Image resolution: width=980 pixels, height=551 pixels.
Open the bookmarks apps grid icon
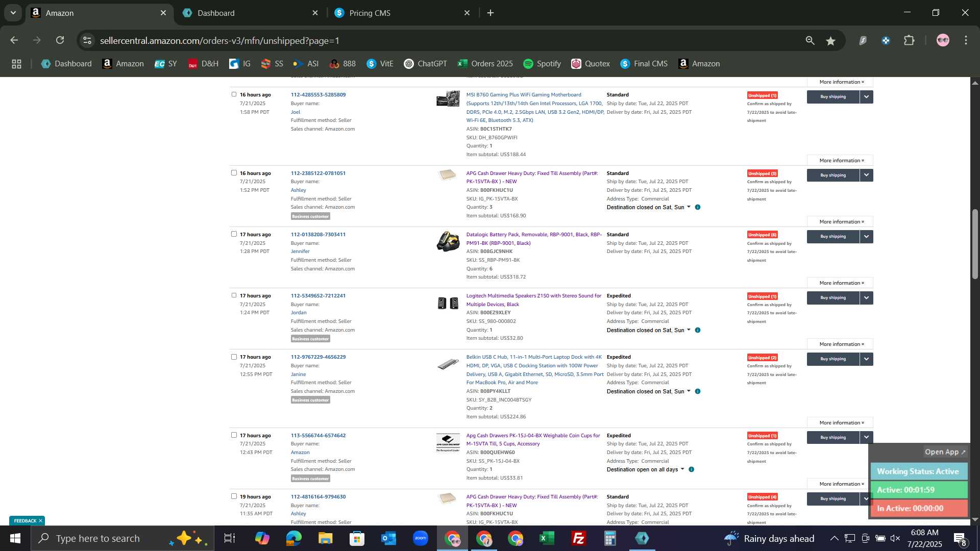pos(16,64)
